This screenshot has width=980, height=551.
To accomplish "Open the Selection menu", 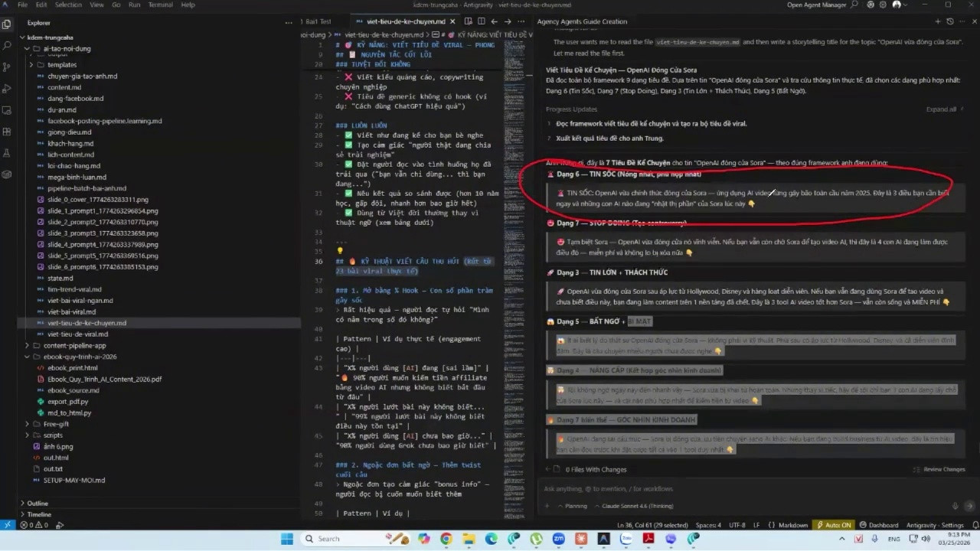I will pos(68,5).
